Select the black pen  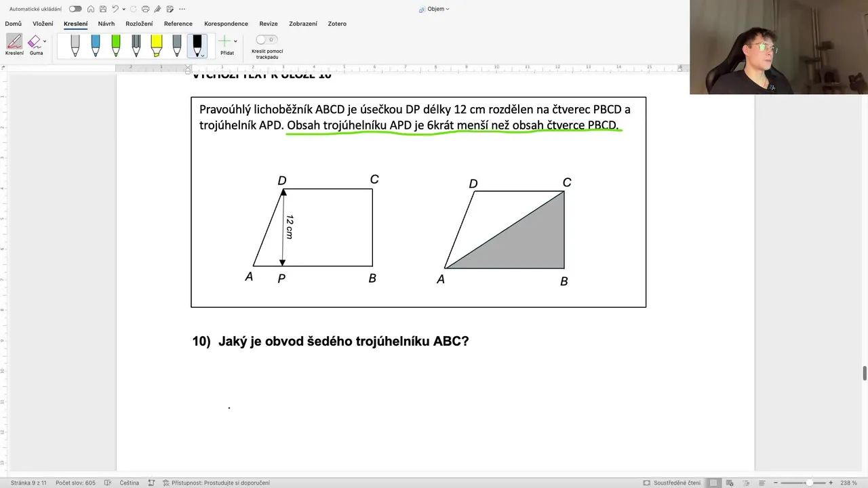point(197,44)
